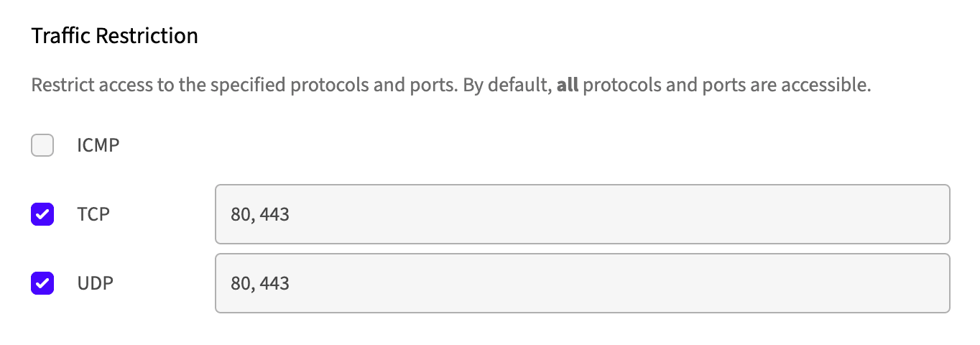The height and width of the screenshot is (345, 980).
Task: Click the white checkmark beside TCP
Action: tap(42, 214)
